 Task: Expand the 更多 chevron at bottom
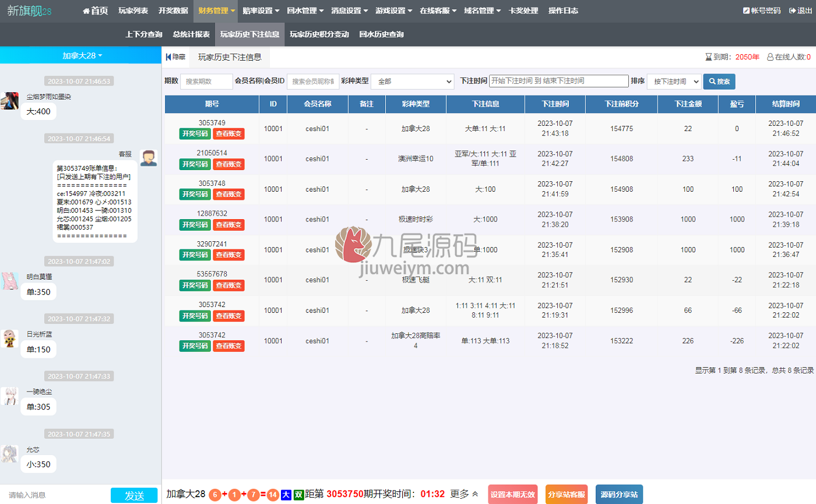coord(475,494)
